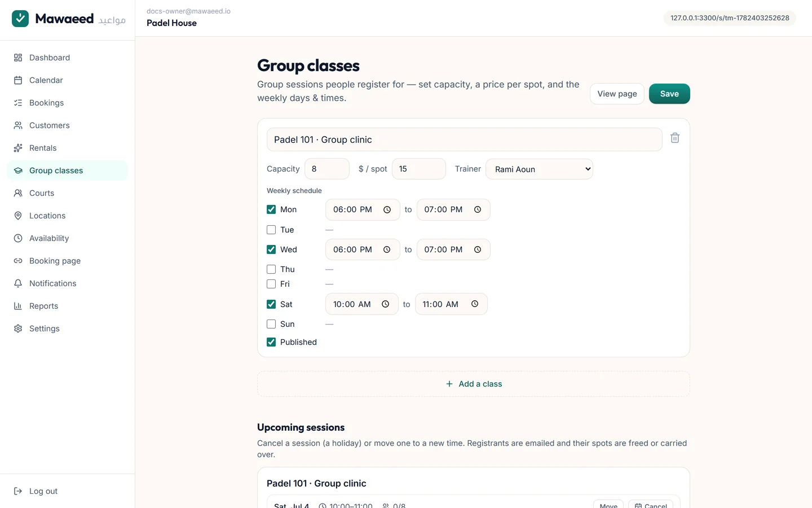Go to Calendar in the sidebar
Viewport: 812px width, 508px height.
68,80
